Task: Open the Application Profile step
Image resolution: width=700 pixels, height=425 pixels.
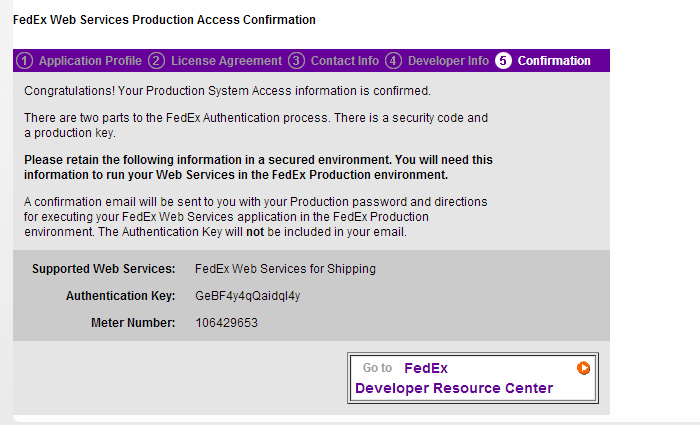Action: pos(90,61)
